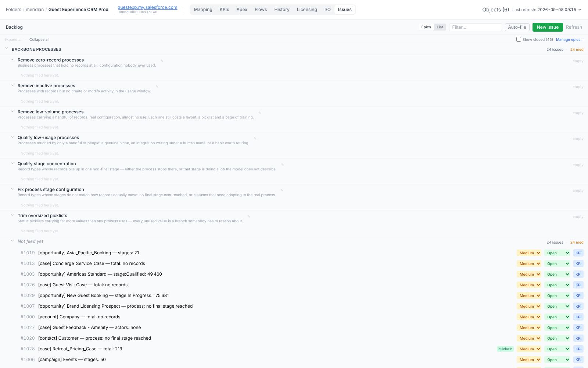Collapse the Fix process stage configuration epic

click(12, 189)
